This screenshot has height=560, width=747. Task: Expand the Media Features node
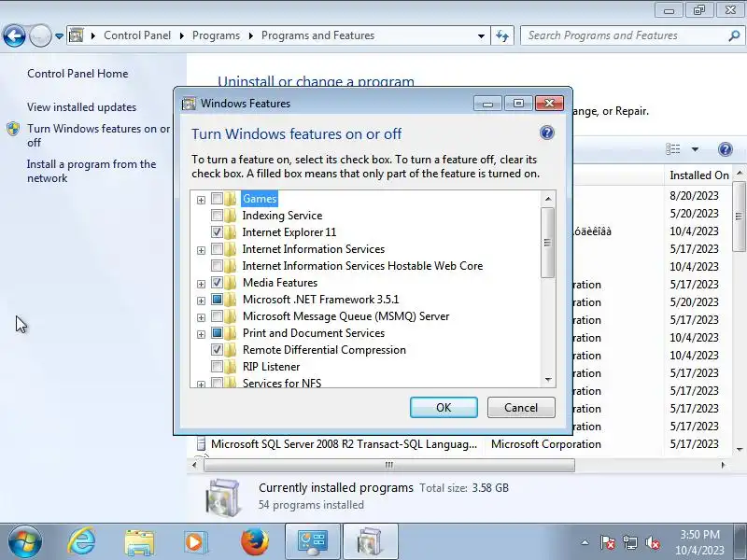tap(201, 285)
